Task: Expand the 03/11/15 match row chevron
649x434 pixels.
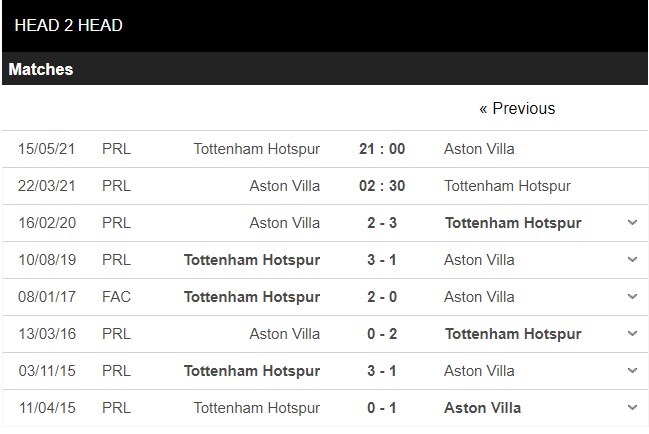Action: click(632, 371)
